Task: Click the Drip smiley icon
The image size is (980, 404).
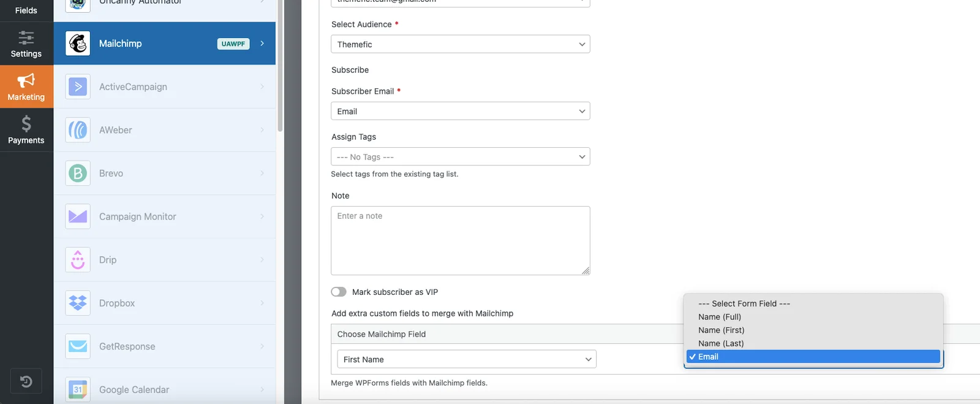Action: pyautogui.click(x=78, y=260)
